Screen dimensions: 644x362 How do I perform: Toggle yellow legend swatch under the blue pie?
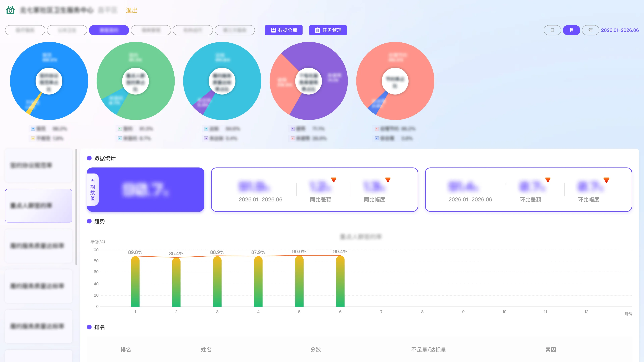coord(33,138)
